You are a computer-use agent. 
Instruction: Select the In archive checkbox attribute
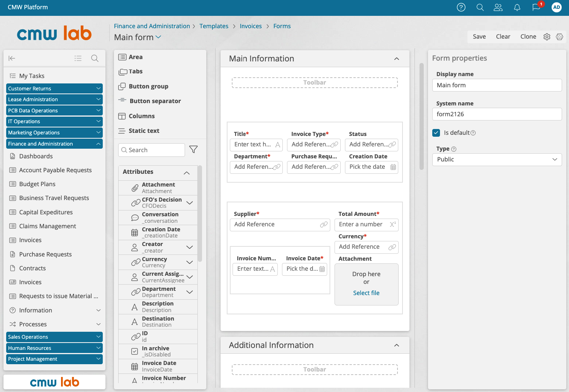point(135,351)
